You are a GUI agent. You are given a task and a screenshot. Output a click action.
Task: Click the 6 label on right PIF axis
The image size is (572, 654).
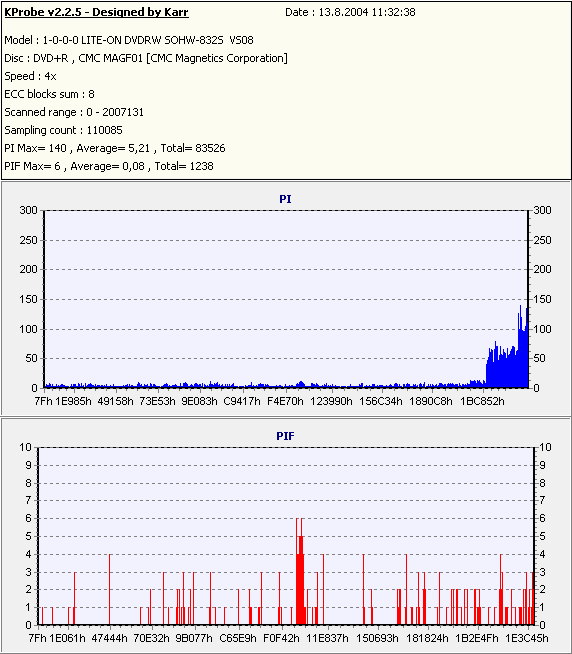(x=542, y=518)
